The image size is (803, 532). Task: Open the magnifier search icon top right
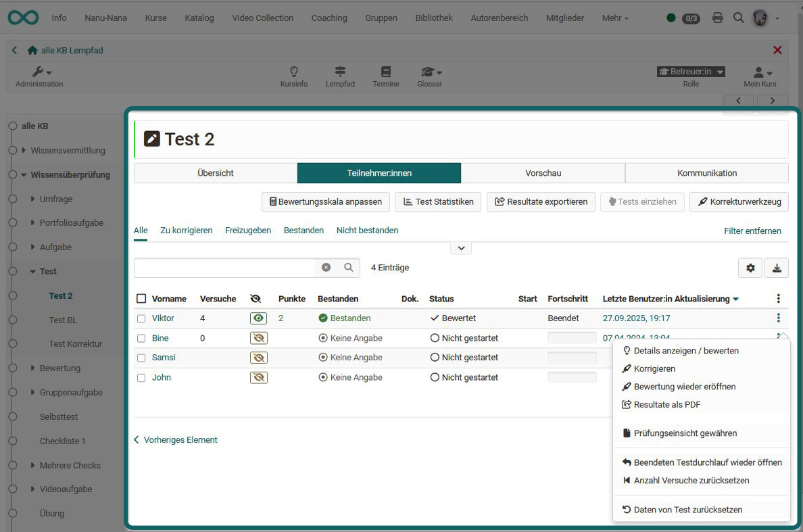738,18
